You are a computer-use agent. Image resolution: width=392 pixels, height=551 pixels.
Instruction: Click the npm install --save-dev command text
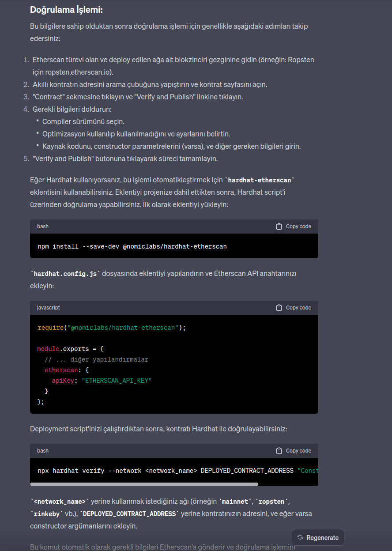[132, 246]
